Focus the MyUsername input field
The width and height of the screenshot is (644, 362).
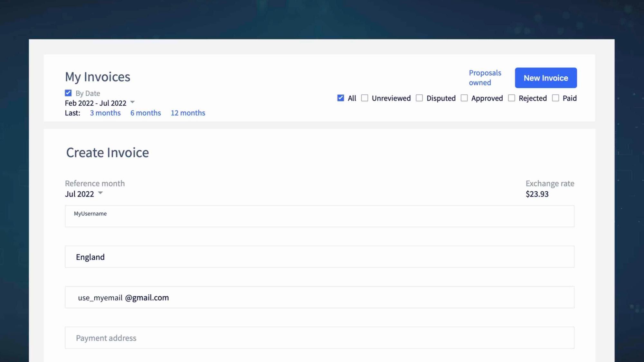(319, 216)
